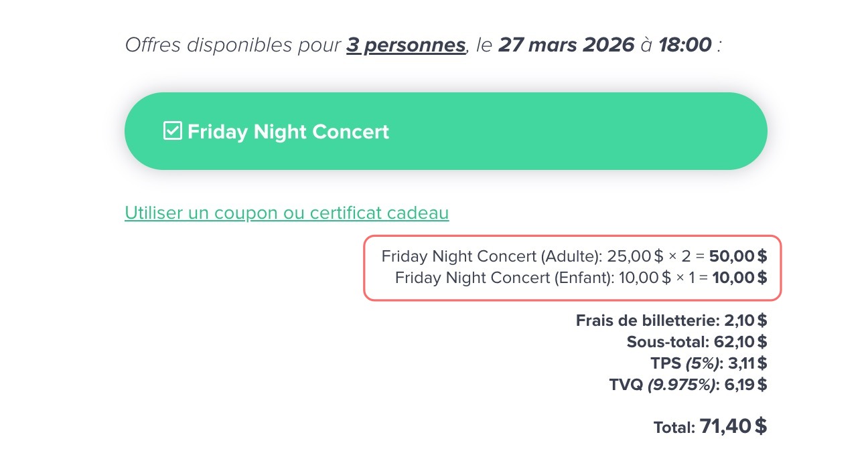This screenshot has height=463, width=868.
Task: Click the "Sous-total" label
Action: click(667, 342)
